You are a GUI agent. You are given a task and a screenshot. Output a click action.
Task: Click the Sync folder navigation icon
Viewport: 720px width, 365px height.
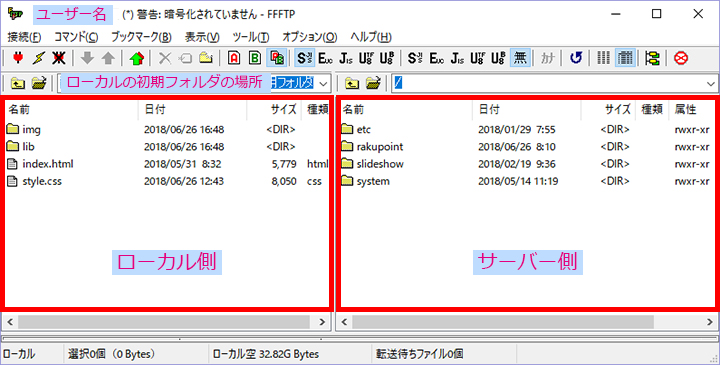click(x=652, y=58)
